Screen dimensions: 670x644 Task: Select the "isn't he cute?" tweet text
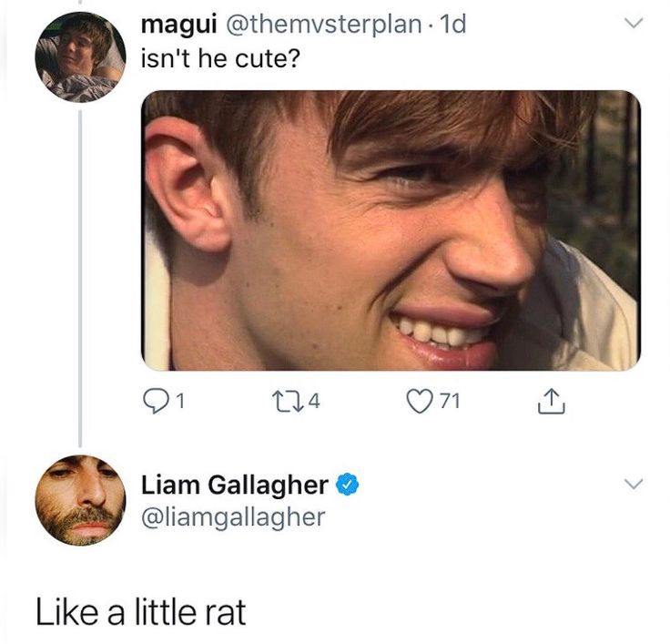[x=220, y=59]
